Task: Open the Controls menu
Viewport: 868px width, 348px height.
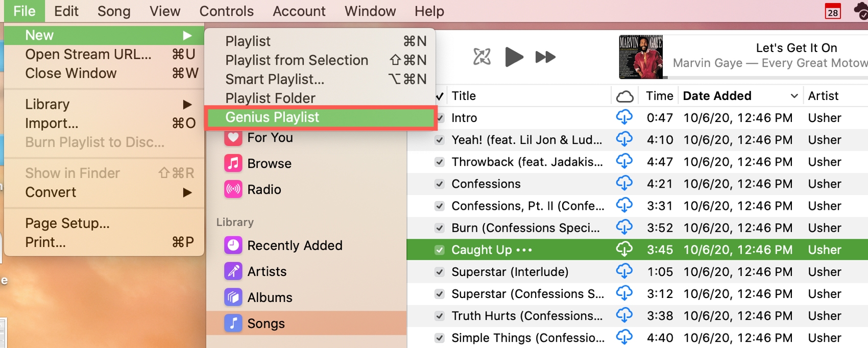Action: coord(226,11)
